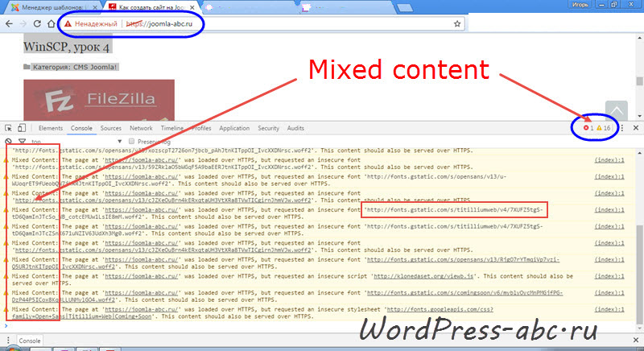Click the browser forward arrow

[23, 24]
